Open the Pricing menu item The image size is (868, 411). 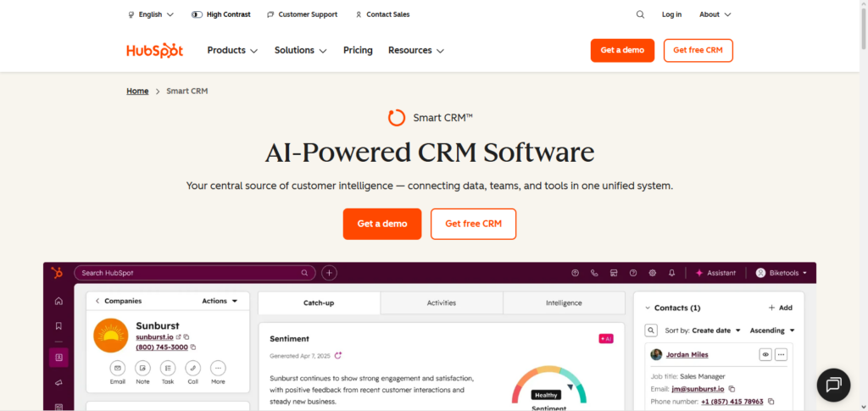[x=358, y=50]
